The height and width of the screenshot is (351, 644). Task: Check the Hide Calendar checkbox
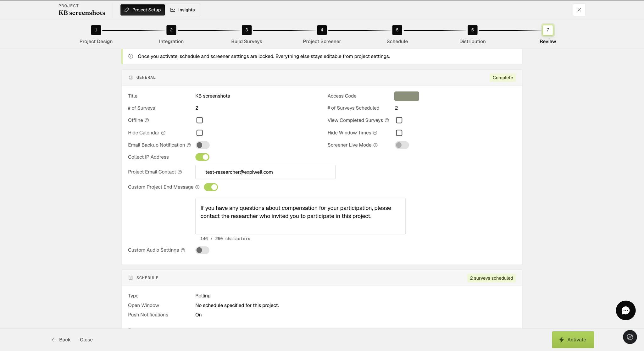(x=199, y=133)
